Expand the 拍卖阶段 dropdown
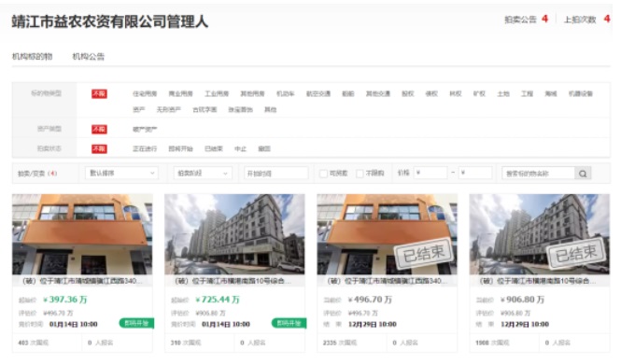This screenshot has width=621, height=364. [203, 174]
